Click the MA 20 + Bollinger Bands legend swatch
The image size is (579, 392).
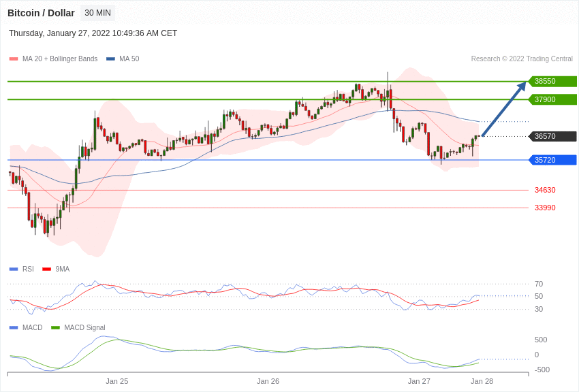[x=14, y=59]
